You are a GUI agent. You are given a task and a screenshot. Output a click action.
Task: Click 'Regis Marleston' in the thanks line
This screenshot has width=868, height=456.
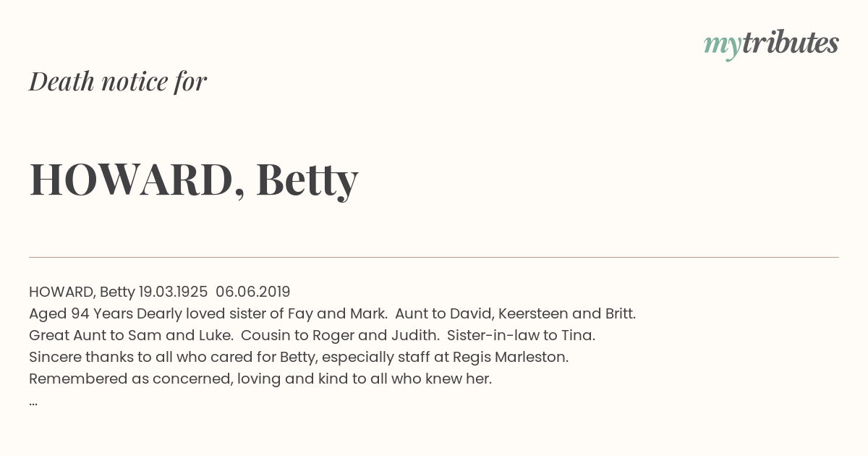pos(511,357)
